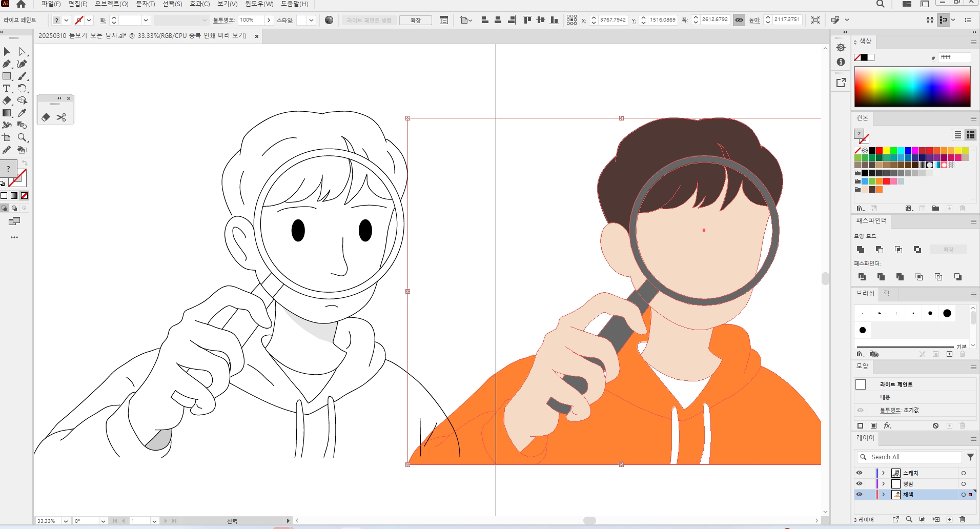Select the Shape Builder tool
The width and height of the screenshot is (980, 529).
click(x=22, y=100)
